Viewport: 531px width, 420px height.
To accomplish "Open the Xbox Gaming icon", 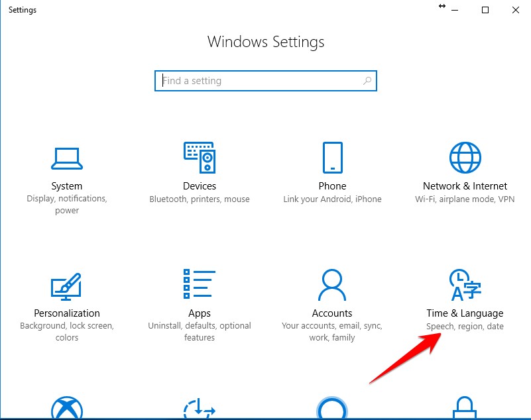I will (x=67, y=407).
